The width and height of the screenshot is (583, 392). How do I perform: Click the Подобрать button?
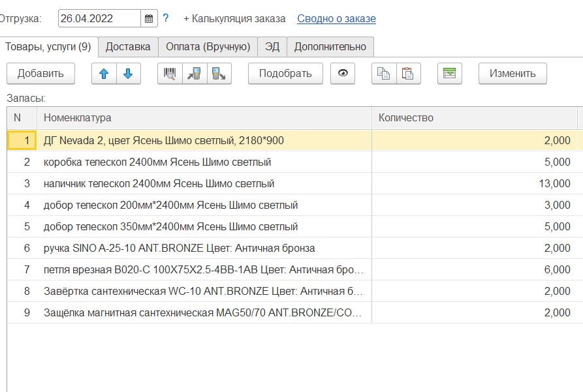[285, 74]
